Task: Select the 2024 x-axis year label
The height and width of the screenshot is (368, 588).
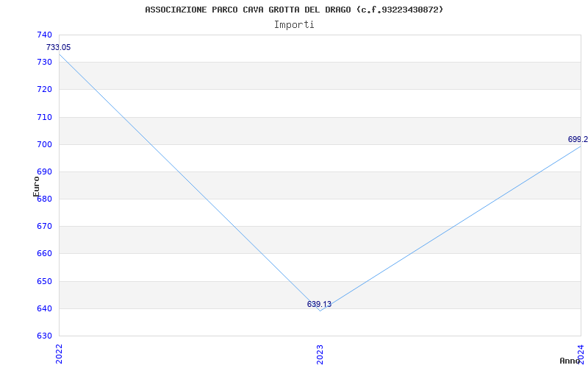Action: tap(581, 354)
